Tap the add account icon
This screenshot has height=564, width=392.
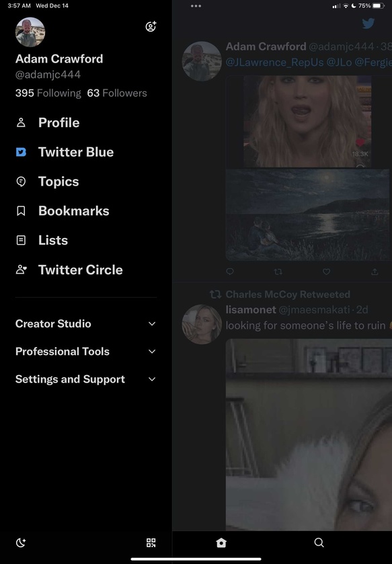click(151, 26)
